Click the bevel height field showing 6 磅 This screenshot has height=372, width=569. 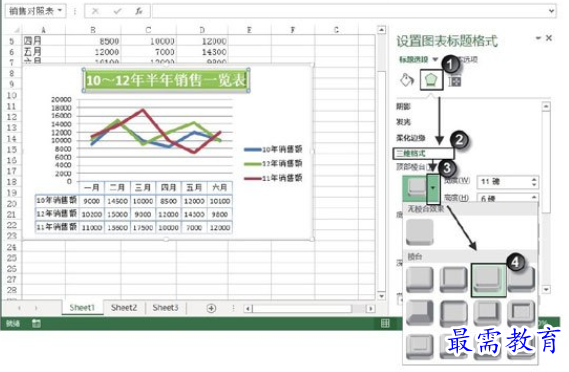(504, 198)
